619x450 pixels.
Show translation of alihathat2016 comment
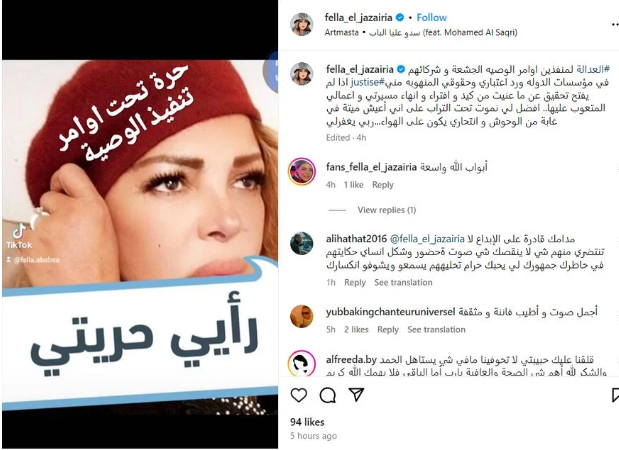pos(403,282)
